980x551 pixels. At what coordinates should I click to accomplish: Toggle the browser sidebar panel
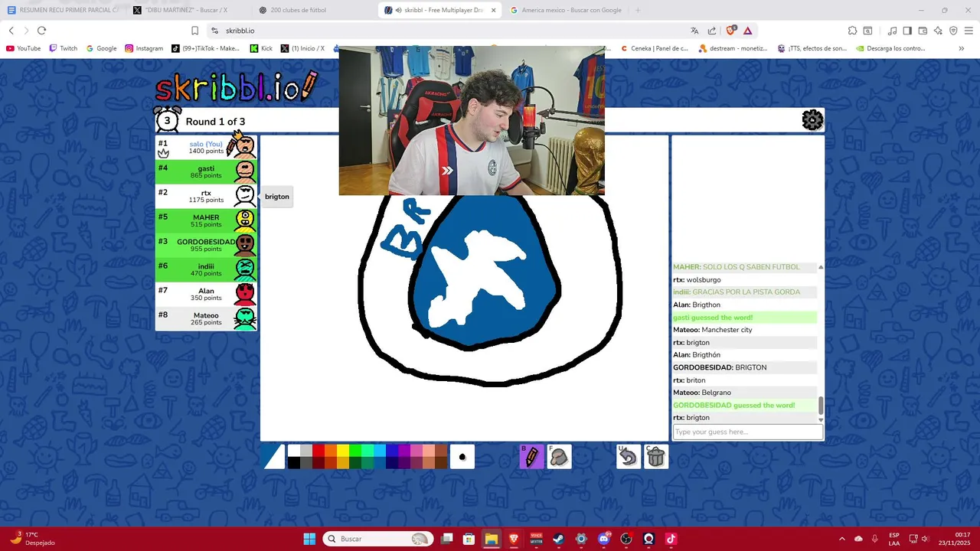907,31
